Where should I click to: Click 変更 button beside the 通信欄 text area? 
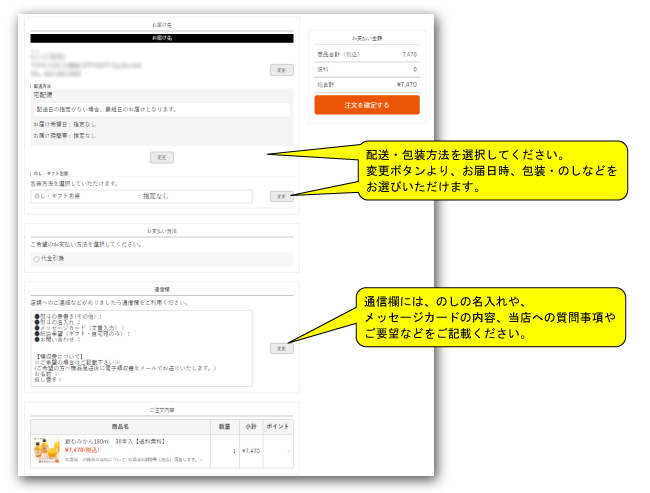click(281, 348)
